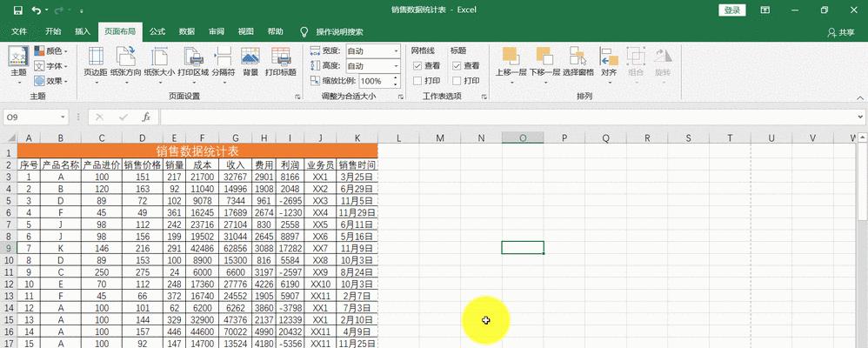Open Ribbon Display Options icon
The width and height of the screenshot is (868, 348).
click(x=765, y=10)
